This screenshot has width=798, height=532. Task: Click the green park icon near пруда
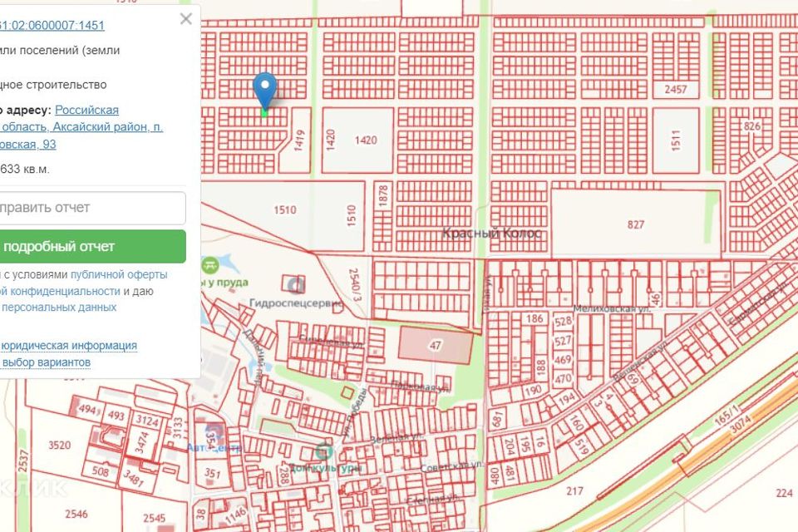[x=210, y=265]
